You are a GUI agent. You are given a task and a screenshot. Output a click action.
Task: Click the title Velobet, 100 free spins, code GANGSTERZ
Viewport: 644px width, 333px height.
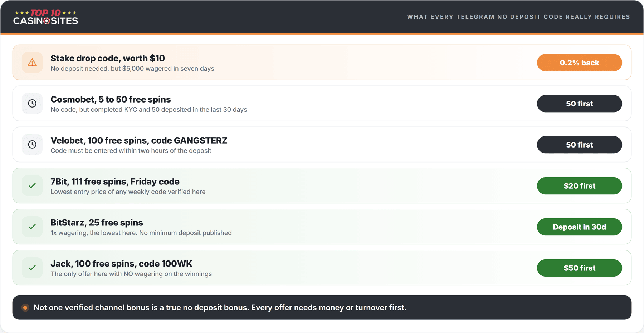click(139, 140)
